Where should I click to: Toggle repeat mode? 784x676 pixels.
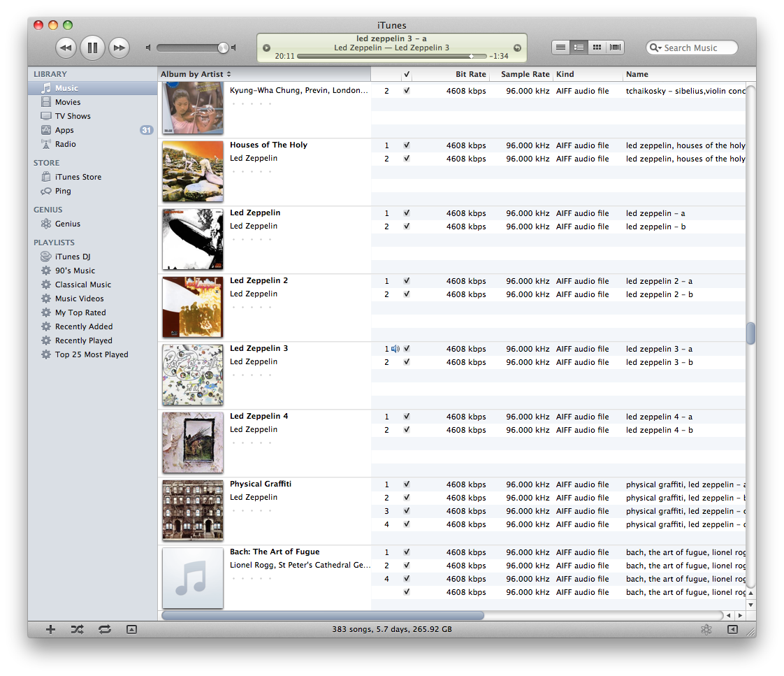(x=105, y=629)
